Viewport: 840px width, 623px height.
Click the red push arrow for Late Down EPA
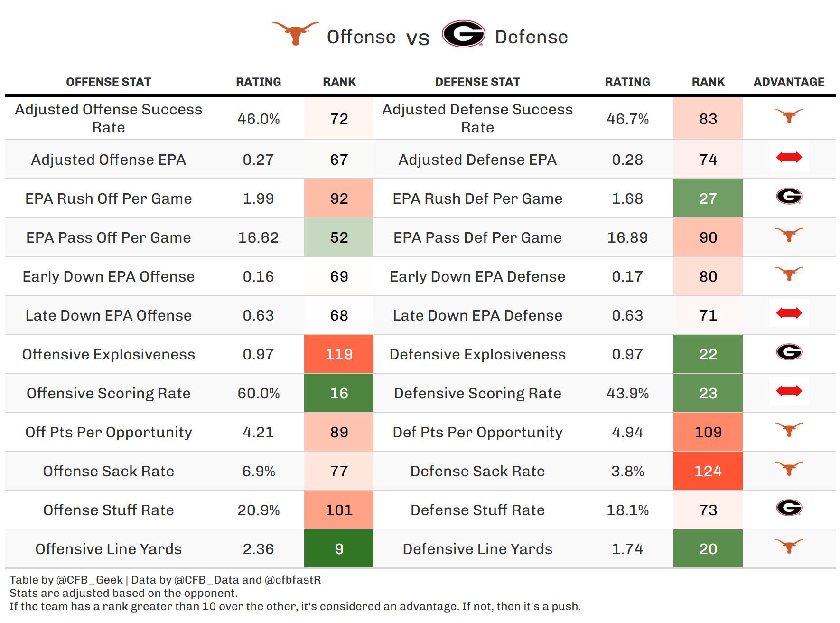[x=789, y=313]
